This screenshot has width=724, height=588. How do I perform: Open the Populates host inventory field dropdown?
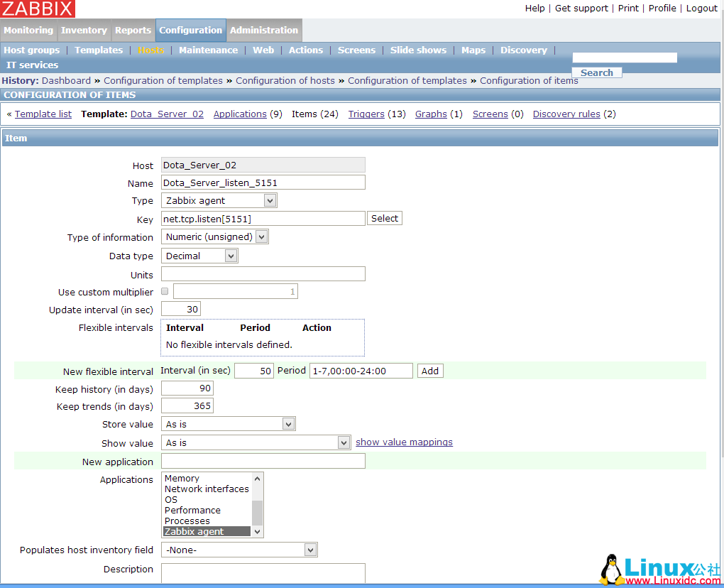(239, 550)
